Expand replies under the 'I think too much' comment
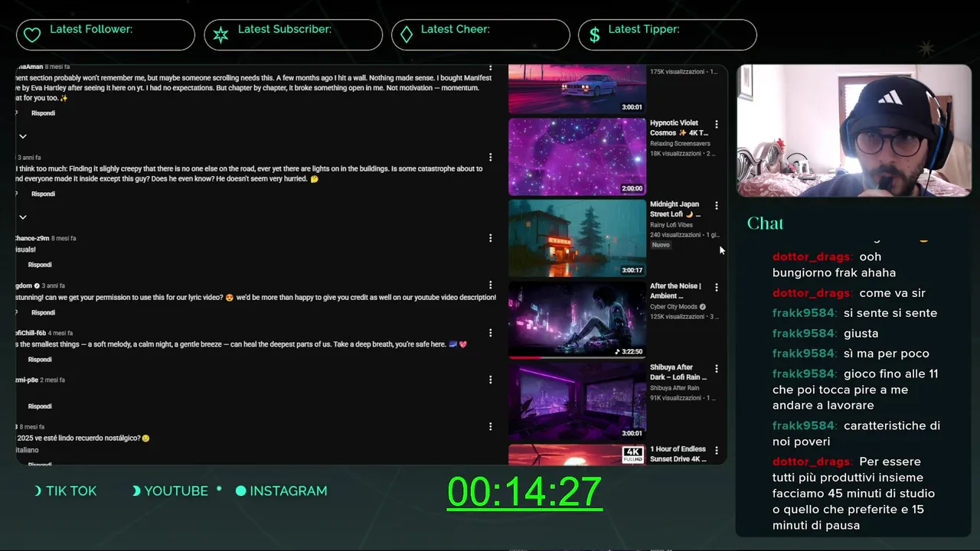This screenshot has width=980, height=551. click(23, 217)
